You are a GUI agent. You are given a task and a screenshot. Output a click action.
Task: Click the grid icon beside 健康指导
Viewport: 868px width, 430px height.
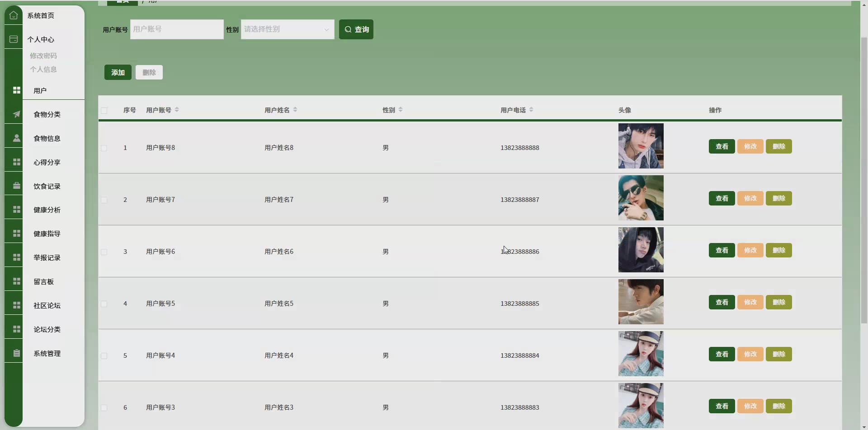pos(17,234)
